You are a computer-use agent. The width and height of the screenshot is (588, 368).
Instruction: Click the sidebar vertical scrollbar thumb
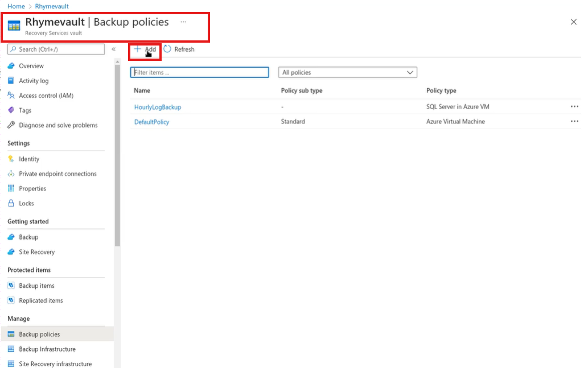117,155
